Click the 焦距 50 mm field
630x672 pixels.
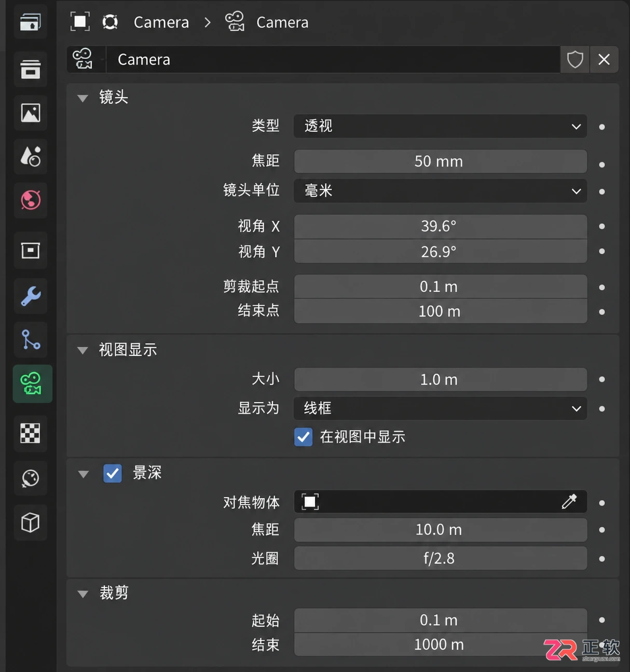pos(441,161)
